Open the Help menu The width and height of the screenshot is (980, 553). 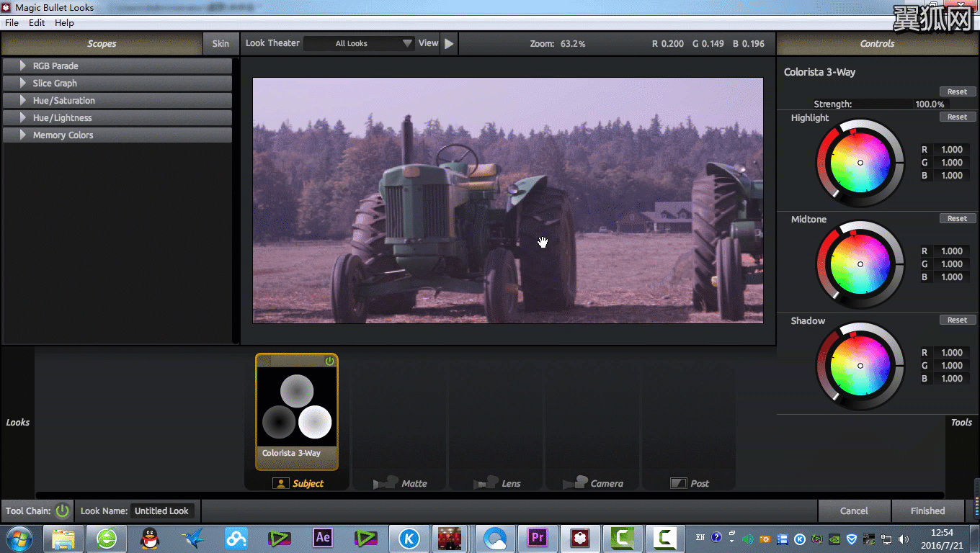[64, 22]
